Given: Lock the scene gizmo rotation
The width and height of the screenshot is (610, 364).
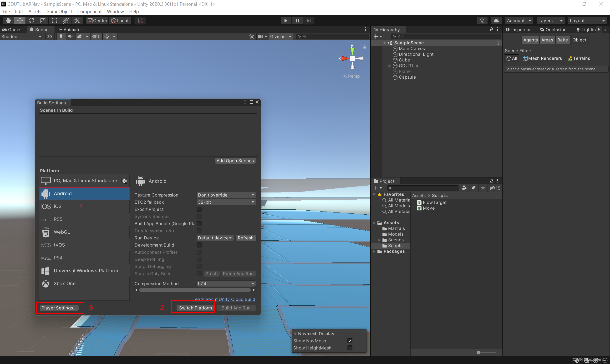Looking at the screenshot, I should click(365, 47).
